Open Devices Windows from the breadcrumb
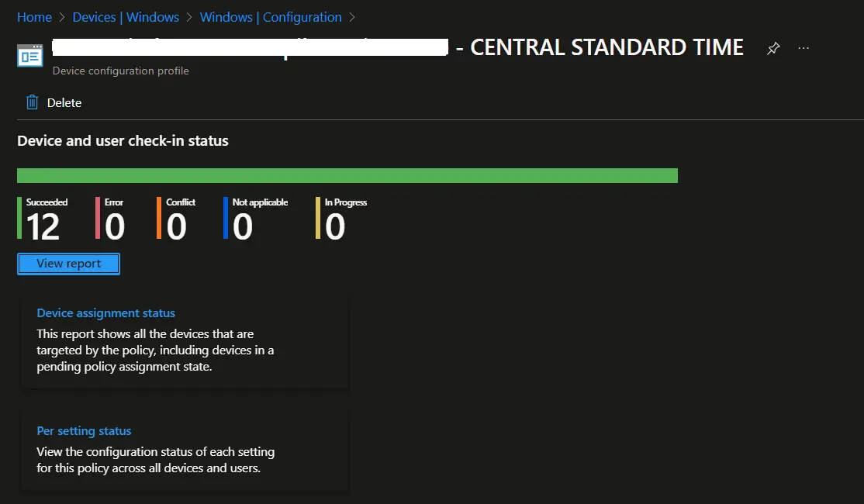Image resolution: width=864 pixels, height=504 pixels. click(x=126, y=16)
